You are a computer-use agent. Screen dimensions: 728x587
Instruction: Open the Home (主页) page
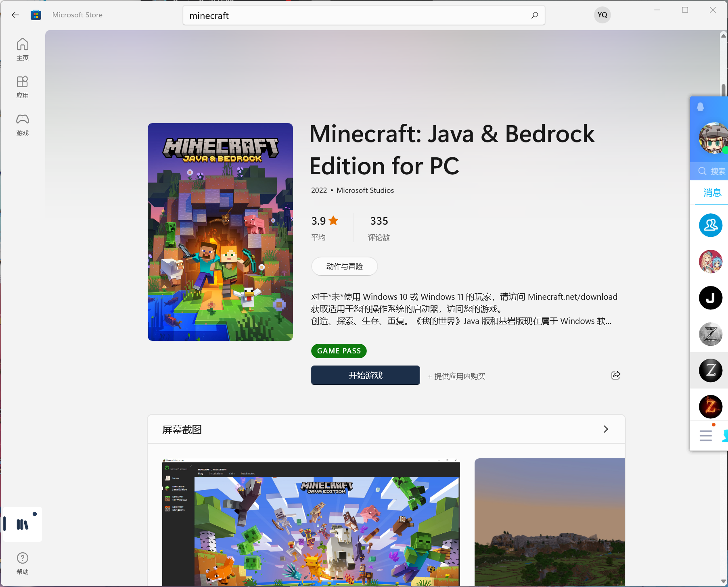click(x=23, y=49)
